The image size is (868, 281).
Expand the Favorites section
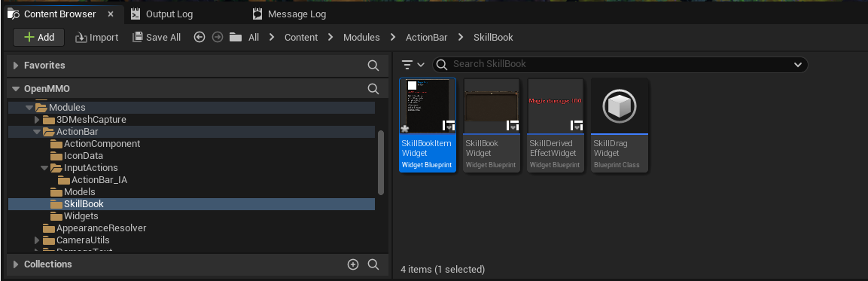pyautogui.click(x=16, y=66)
